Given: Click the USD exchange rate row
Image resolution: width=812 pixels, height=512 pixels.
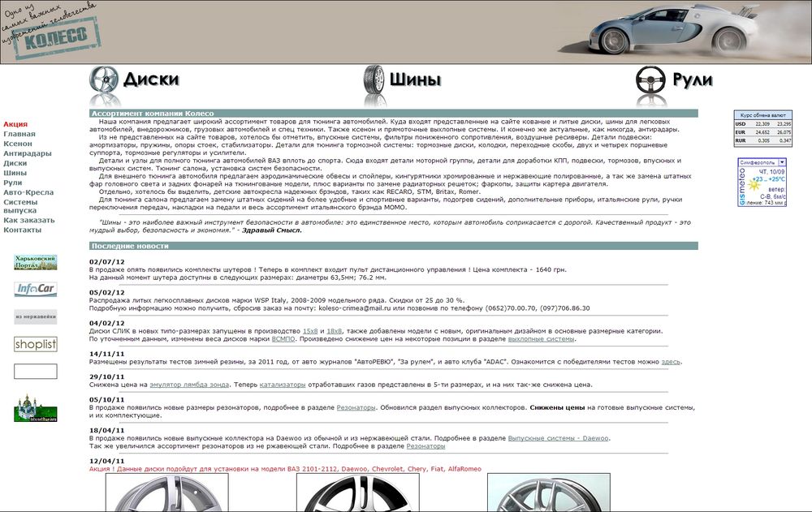Looking at the screenshot, I should coord(762,124).
